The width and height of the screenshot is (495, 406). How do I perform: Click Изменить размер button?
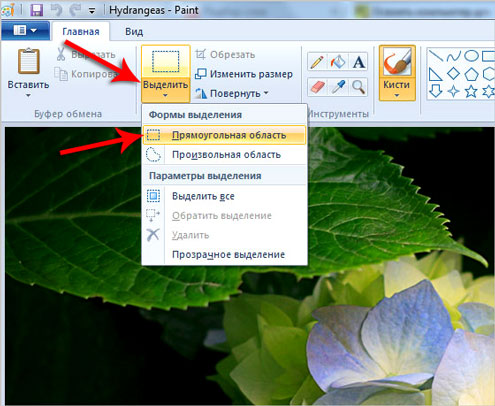click(244, 74)
